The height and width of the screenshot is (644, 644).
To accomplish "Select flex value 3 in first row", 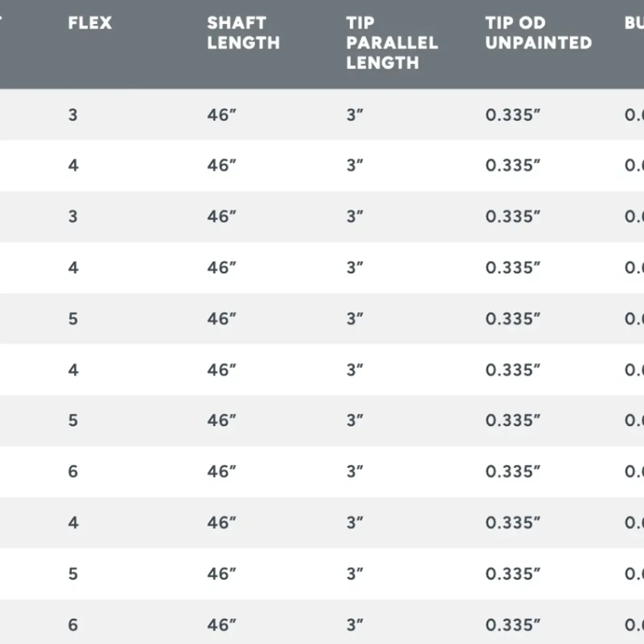I will [x=73, y=115].
